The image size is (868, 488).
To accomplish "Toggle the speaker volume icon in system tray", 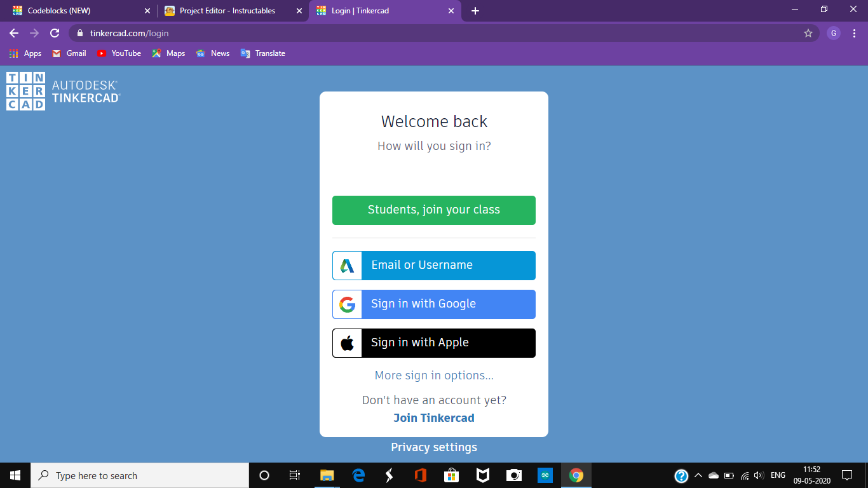I will 759,475.
